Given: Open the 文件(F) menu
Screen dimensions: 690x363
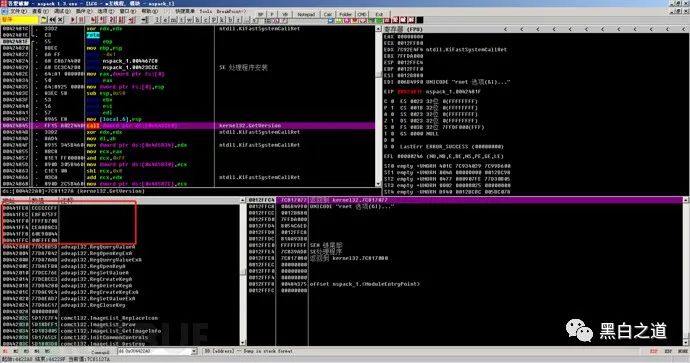Looking at the screenshot, I should [x=18, y=11].
